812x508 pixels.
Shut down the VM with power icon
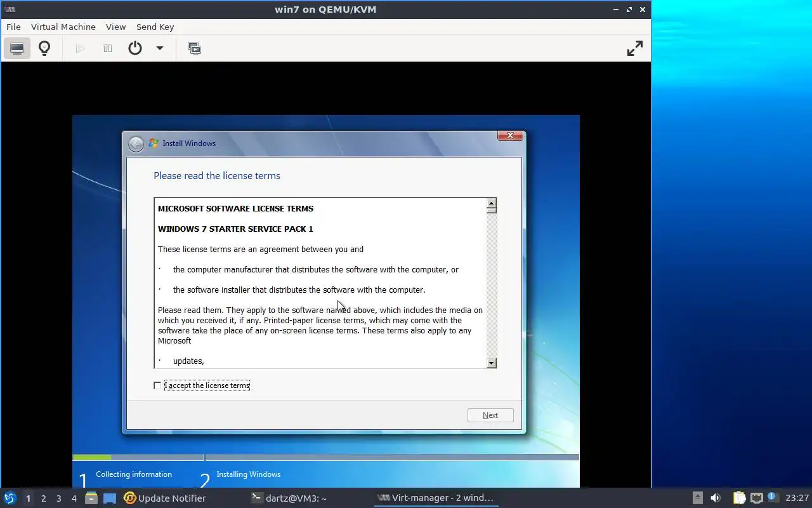pos(135,48)
